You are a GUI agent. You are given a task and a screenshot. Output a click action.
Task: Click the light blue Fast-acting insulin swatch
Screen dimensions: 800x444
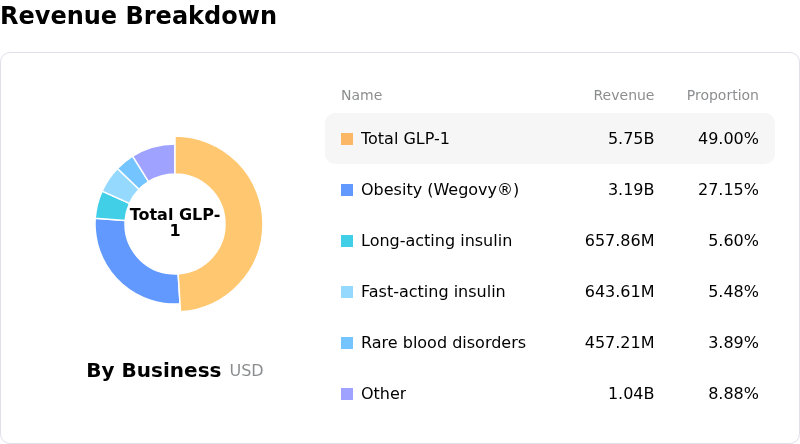click(x=347, y=292)
